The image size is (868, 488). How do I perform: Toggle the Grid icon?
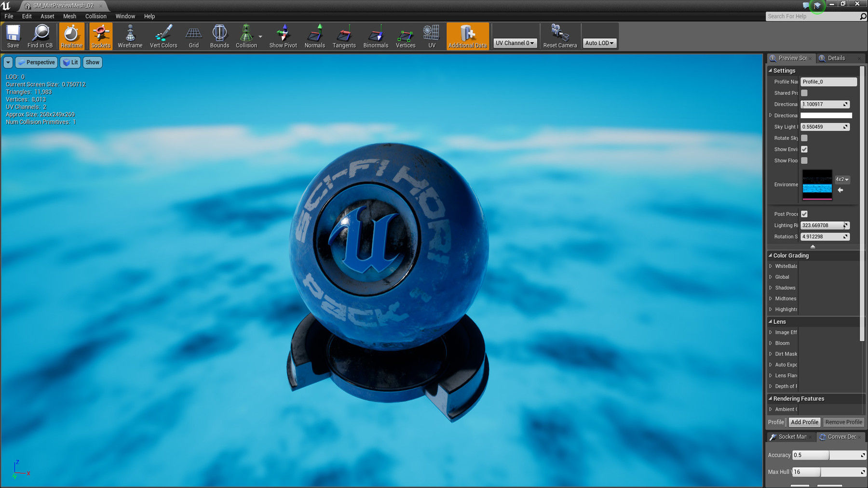(194, 36)
